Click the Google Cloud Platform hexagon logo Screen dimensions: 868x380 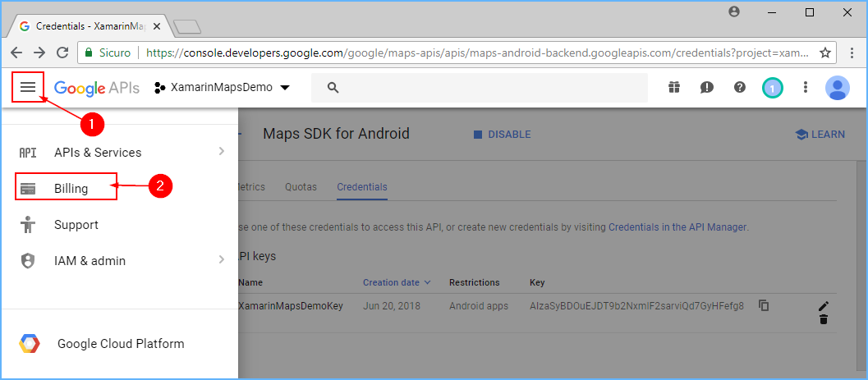pos(30,344)
